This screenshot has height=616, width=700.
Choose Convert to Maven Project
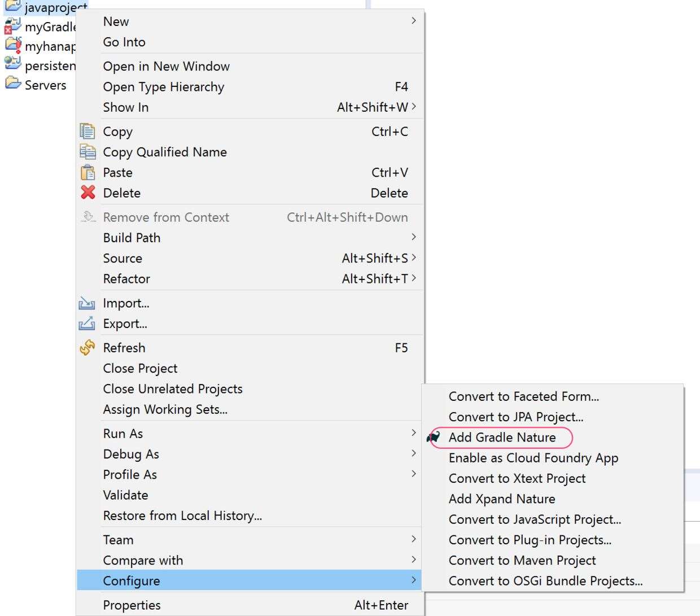coord(522,560)
